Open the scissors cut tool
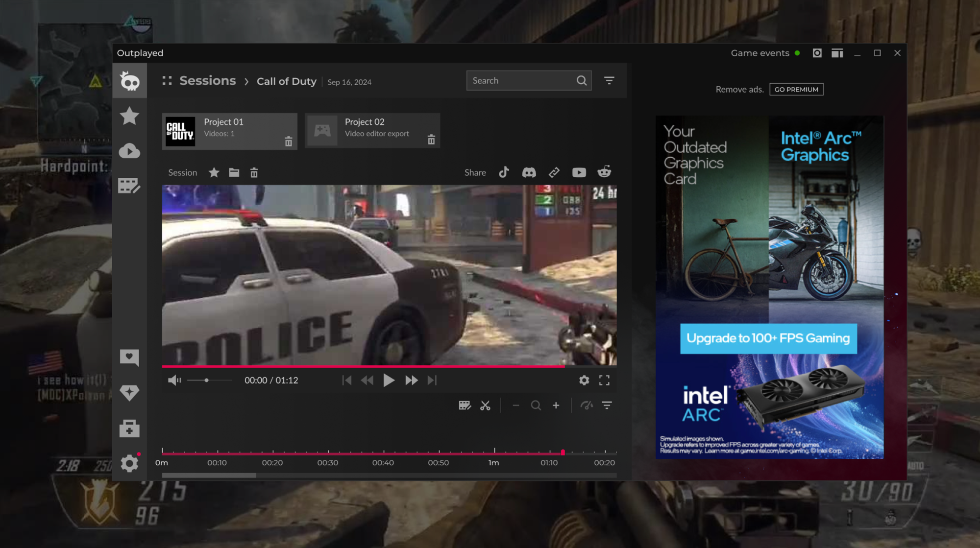This screenshot has height=548, width=980. [x=485, y=405]
